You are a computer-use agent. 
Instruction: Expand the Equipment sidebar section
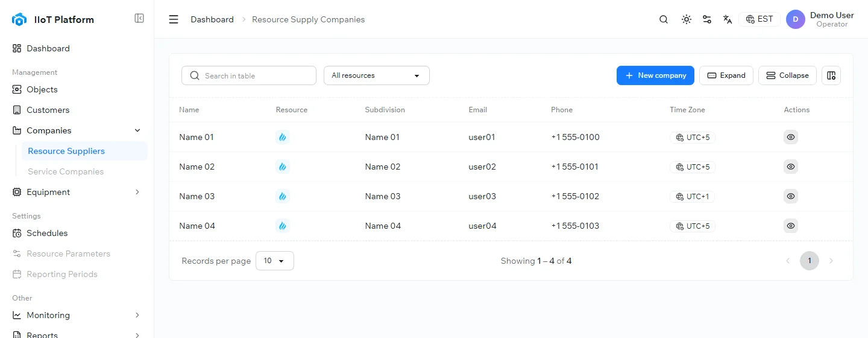point(137,192)
